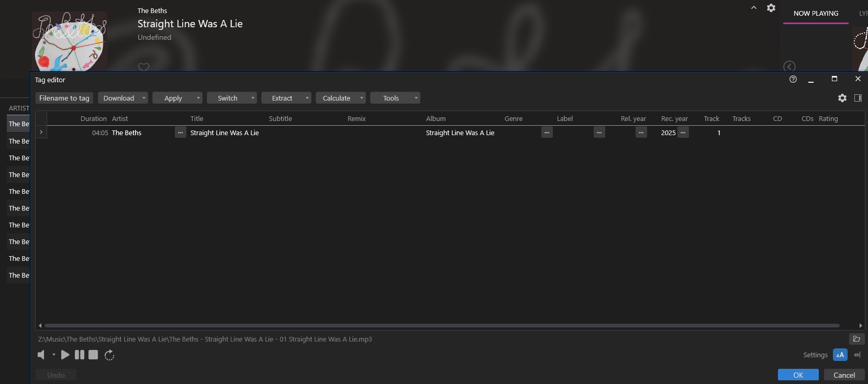Switch to the NOW PLAYING tab
This screenshot has width=868, height=384.
[816, 13]
